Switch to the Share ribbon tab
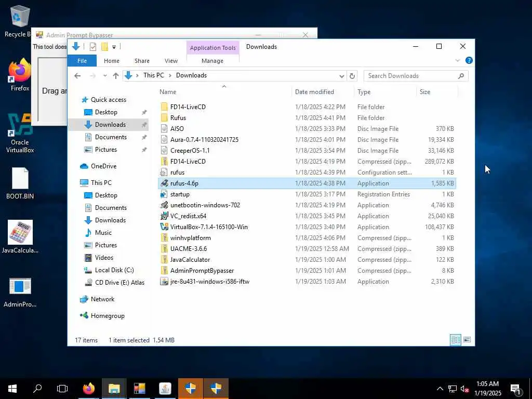Viewport: 532px width, 399px height. (142, 61)
